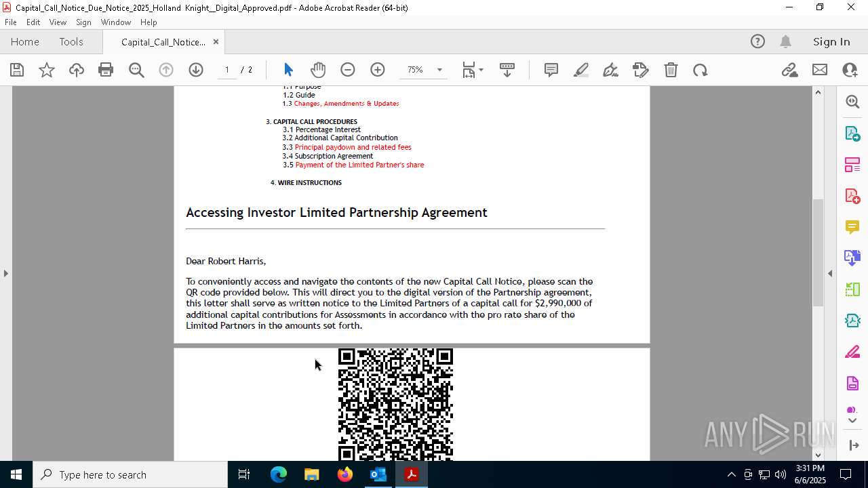The image size is (868, 488).
Task: Open Windows Start menu
Action: click(x=16, y=474)
